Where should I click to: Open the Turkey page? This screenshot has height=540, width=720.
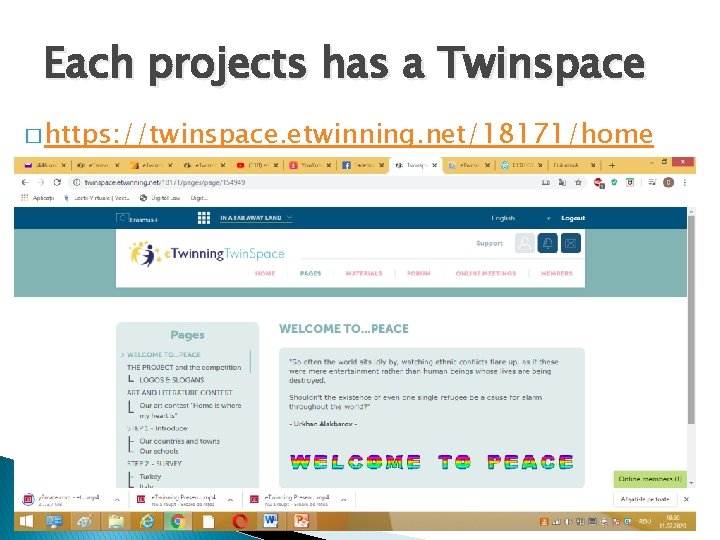coord(150,476)
